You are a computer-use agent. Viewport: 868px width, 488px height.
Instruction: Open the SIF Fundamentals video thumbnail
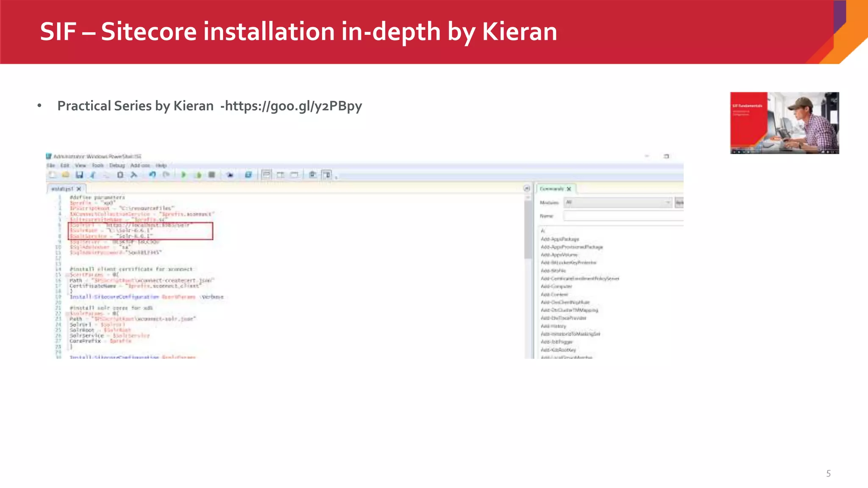pos(785,123)
